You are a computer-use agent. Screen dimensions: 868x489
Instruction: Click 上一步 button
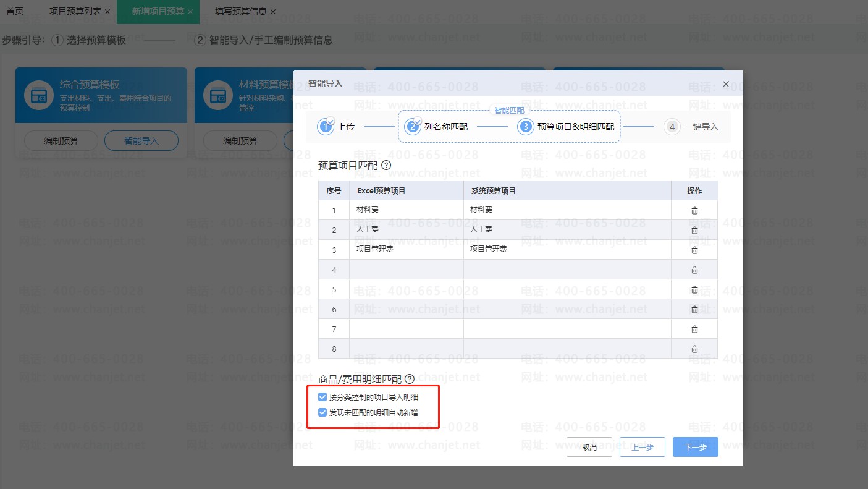(643, 447)
